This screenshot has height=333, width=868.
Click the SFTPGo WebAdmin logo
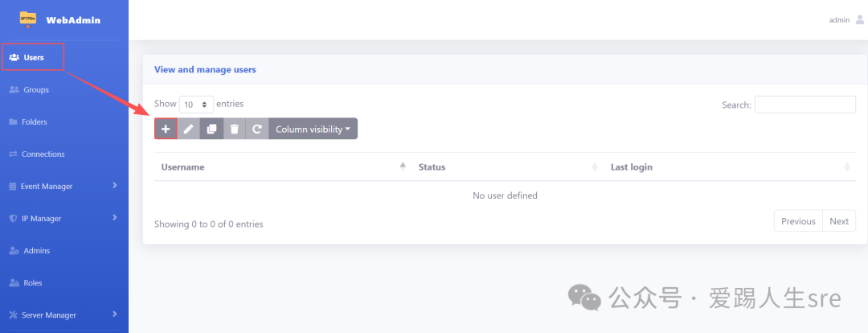[28, 19]
